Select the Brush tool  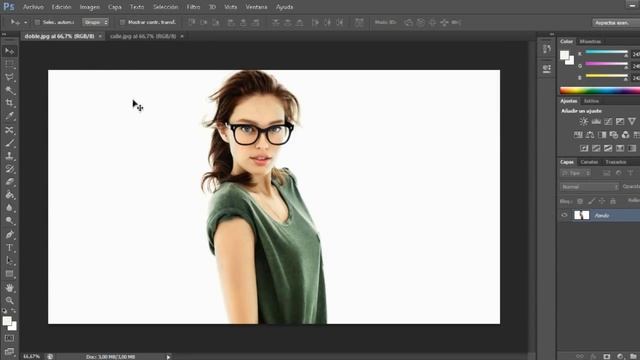coord(9,143)
